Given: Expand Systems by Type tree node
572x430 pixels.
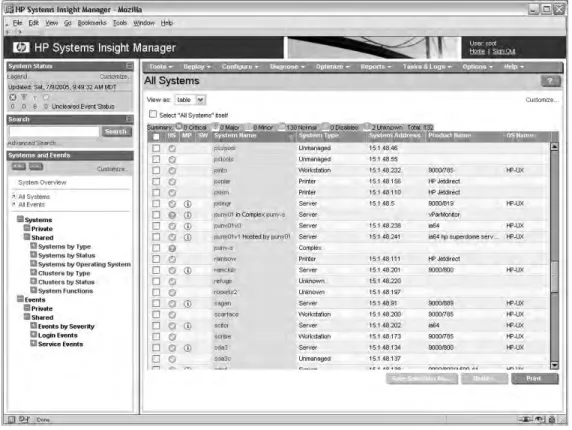Looking at the screenshot, I should tap(34, 246).
